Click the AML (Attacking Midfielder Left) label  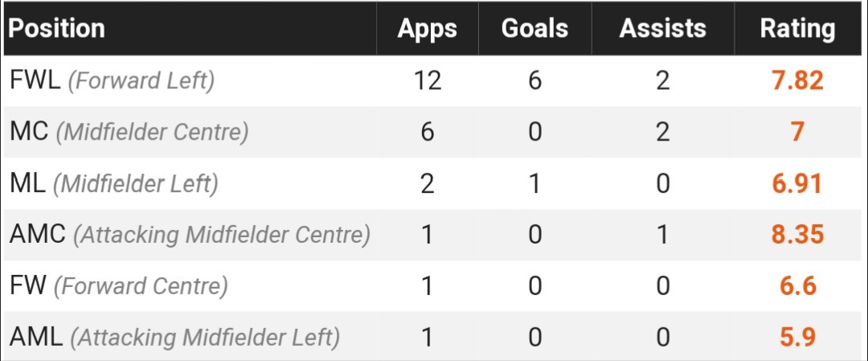pyautogui.click(x=174, y=337)
